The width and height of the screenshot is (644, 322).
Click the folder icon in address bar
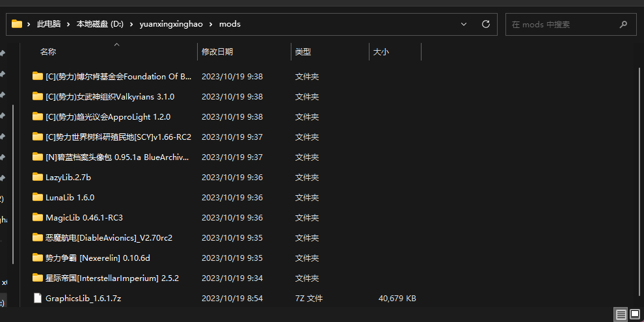pyautogui.click(x=17, y=24)
